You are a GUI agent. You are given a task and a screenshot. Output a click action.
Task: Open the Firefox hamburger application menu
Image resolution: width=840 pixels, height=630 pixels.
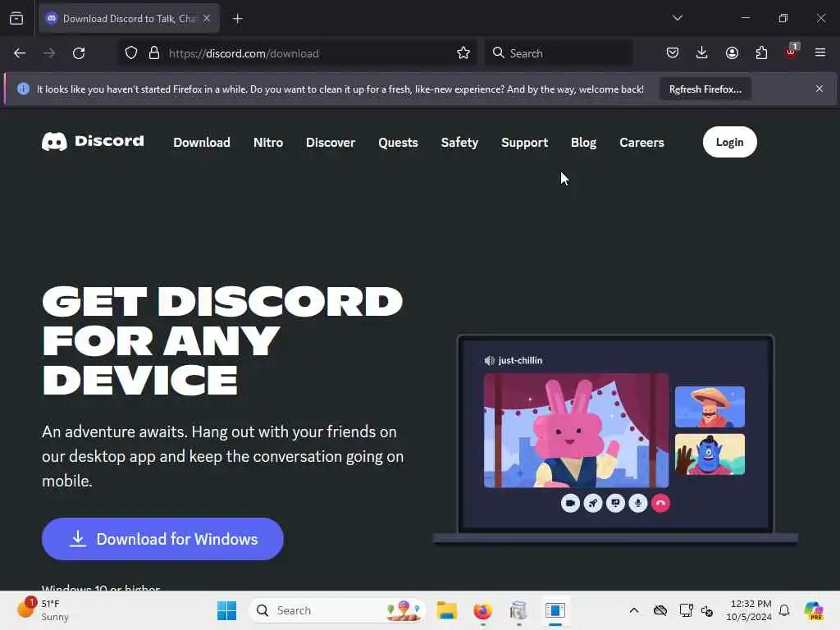(x=820, y=53)
